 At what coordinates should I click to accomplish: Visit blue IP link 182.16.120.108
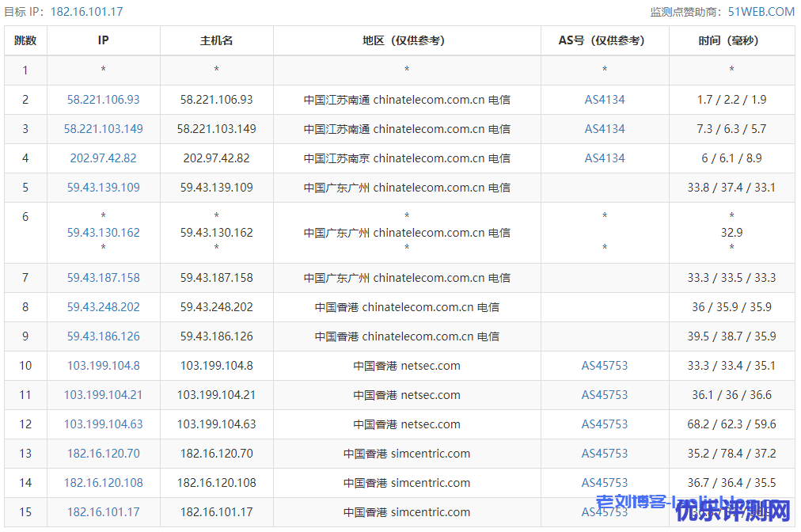104,483
